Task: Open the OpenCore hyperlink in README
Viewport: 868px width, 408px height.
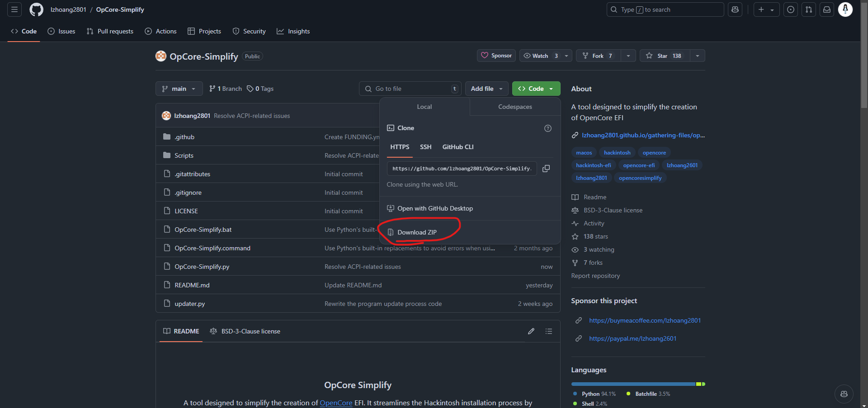Action: click(x=336, y=403)
